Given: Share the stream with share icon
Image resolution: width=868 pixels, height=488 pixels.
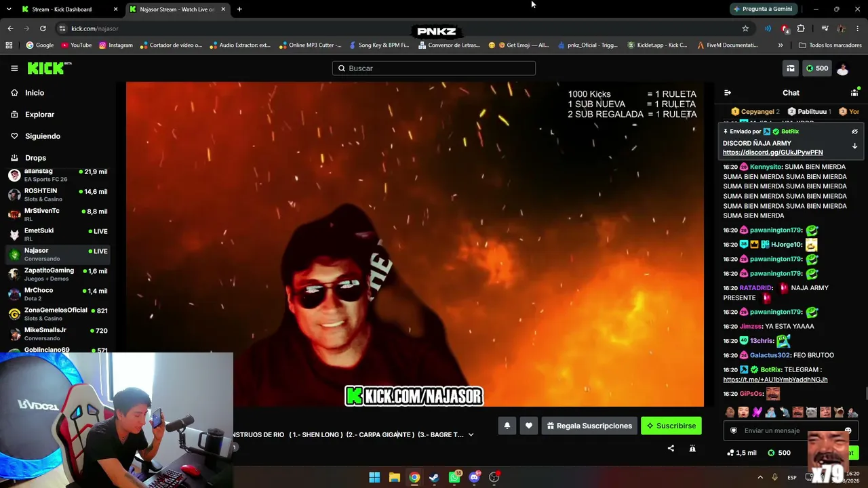Looking at the screenshot, I should (671, 448).
